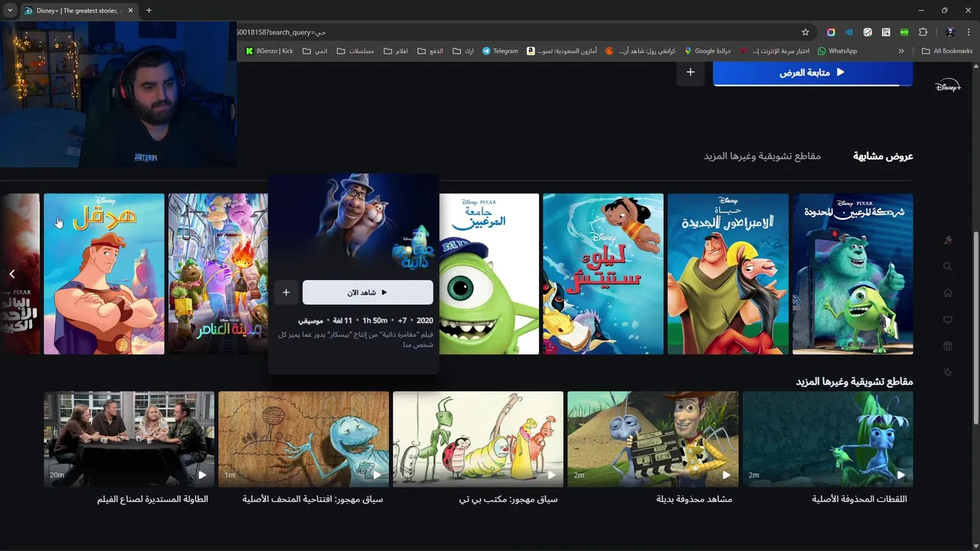This screenshot has height=551, width=980.
Task: Open the ارك bookmarks folder
Action: 463,51
